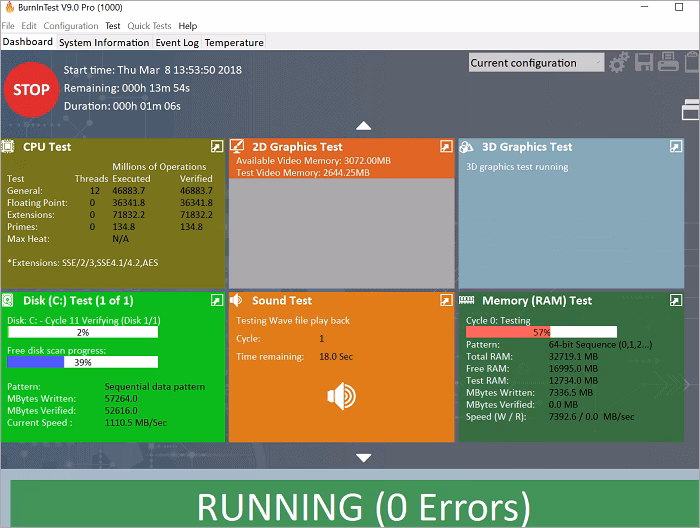Switch to the Event Log tab
700x528 pixels.
tap(177, 42)
